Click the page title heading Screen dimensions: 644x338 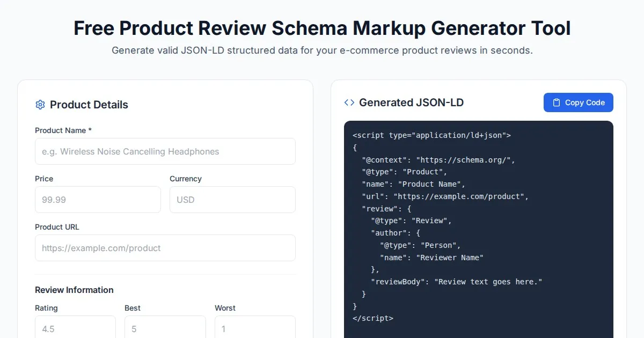(322, 28)
